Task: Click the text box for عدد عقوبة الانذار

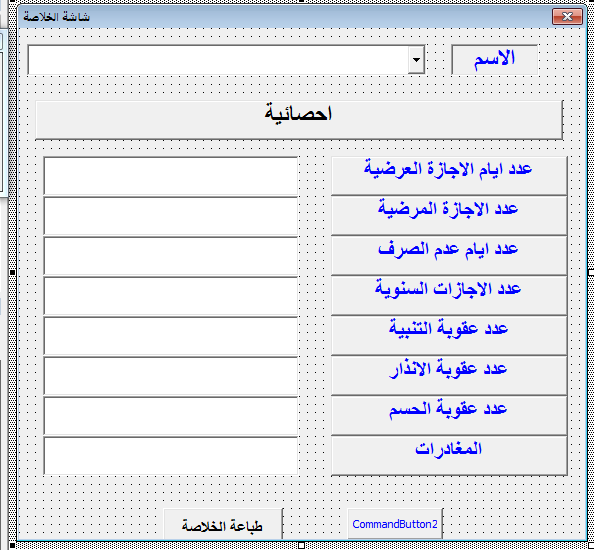Action: coord(170,377)
